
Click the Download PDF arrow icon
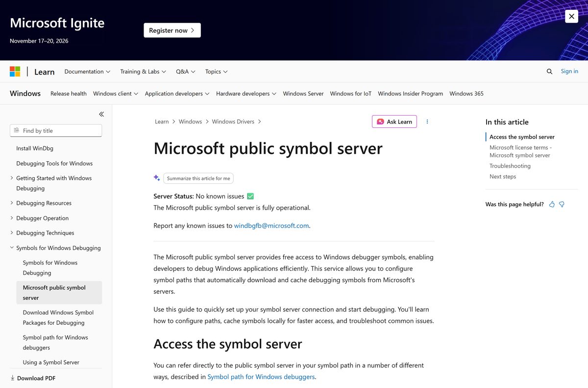click(13, 378)
